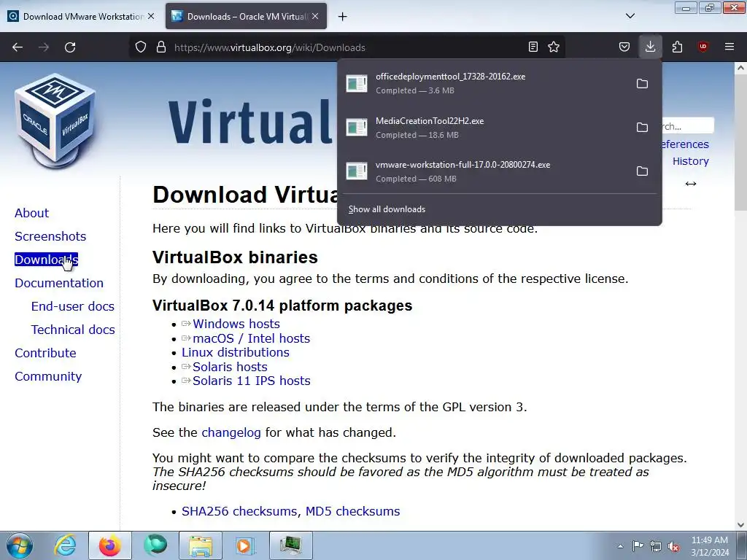
Task: Open the MD5 checksums link
Action: 352,511
